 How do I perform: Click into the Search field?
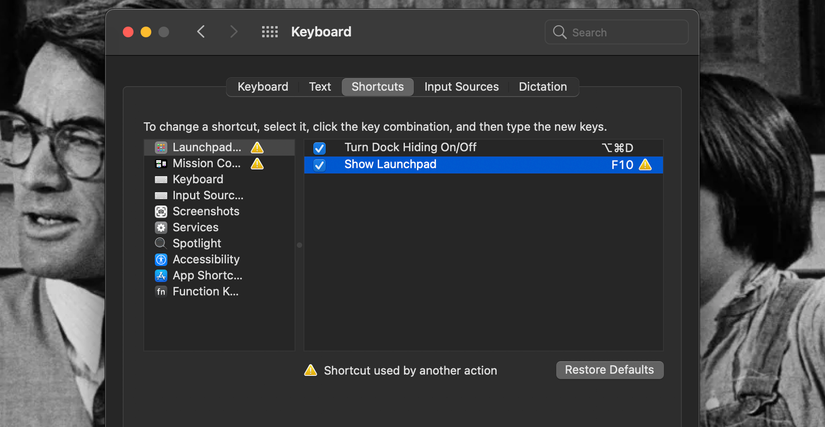[x=617, y=32]
